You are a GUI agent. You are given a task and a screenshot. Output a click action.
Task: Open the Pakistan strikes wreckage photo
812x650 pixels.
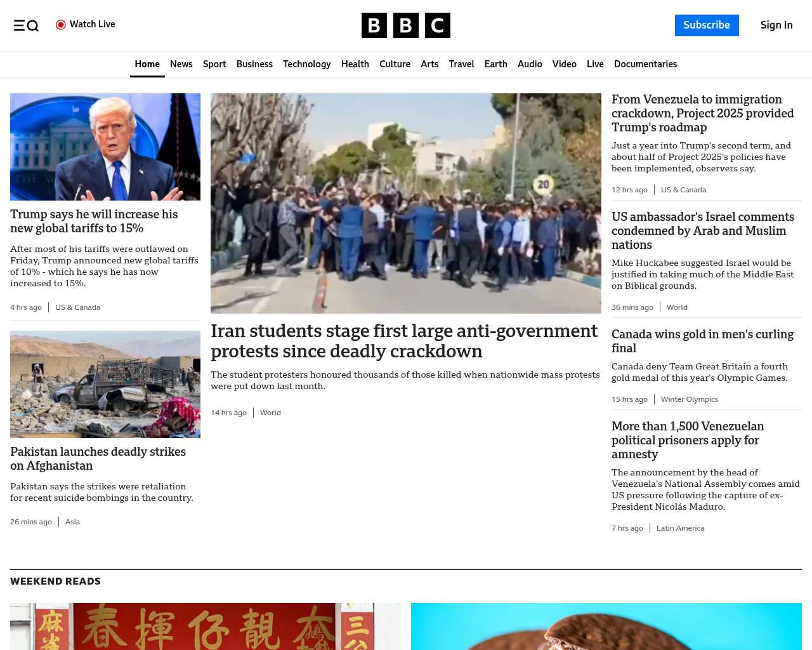click(x=105, y=384)
